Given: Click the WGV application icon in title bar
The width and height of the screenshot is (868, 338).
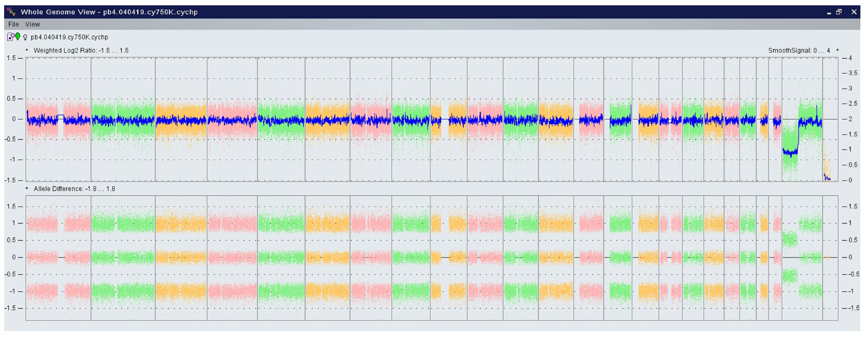Looking at the screenshot, I should pos(11,12).
